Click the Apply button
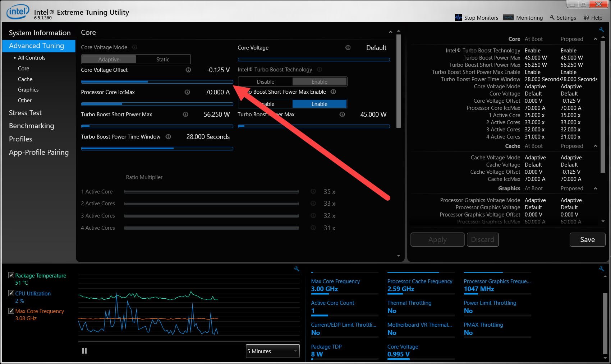The height and width of the screenshot is (364, 611). point(437,239)
